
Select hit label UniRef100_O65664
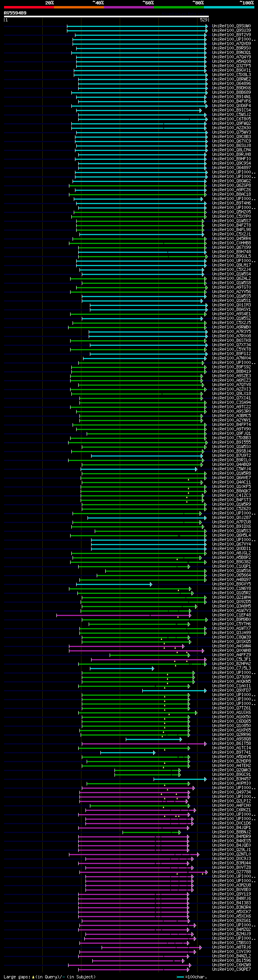pyautogui.click(x=231, y=575)
